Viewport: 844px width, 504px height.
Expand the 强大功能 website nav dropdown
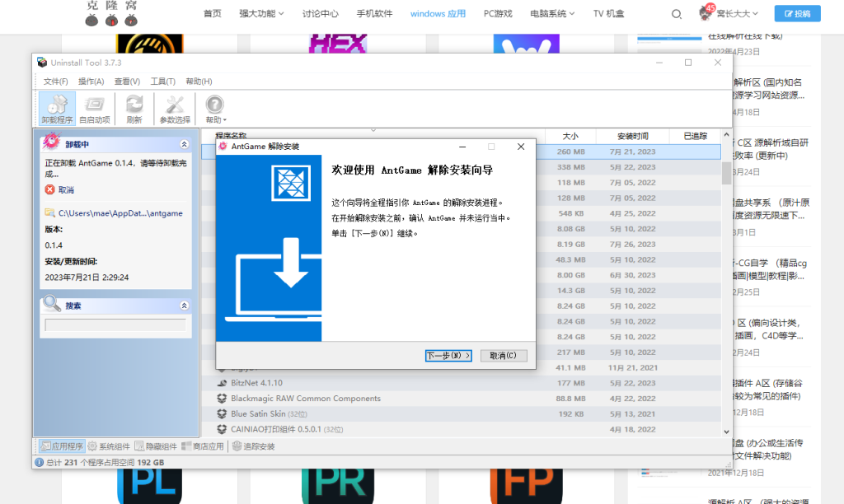click(261, 14)
